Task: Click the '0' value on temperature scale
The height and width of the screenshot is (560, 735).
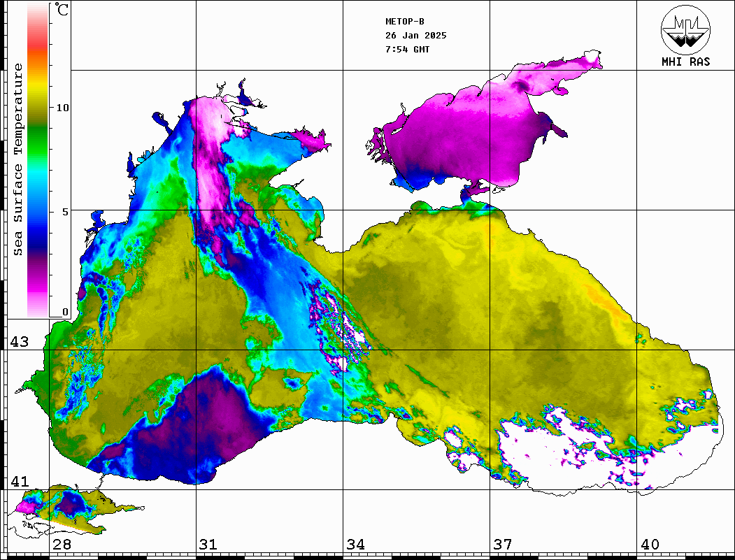Action: 65,312
